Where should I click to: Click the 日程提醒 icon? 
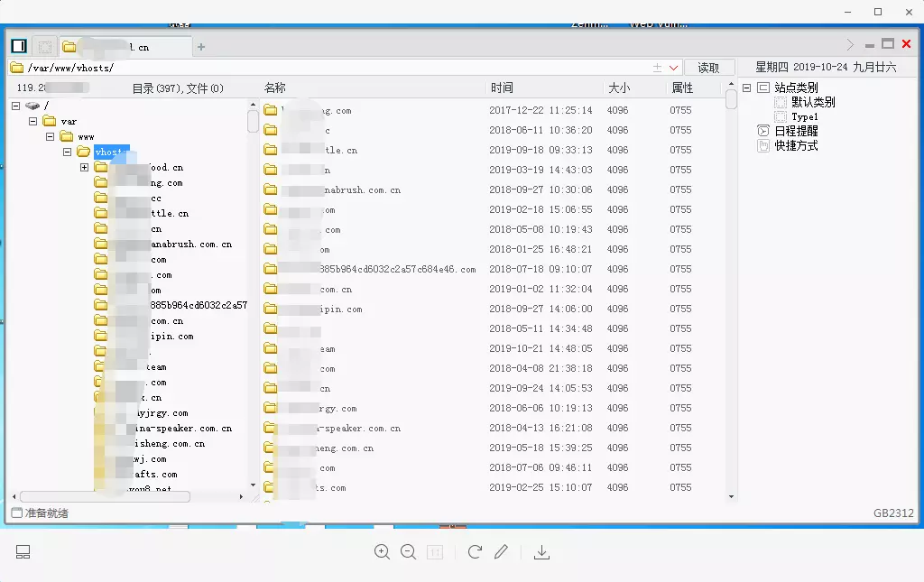click(763, 131)
